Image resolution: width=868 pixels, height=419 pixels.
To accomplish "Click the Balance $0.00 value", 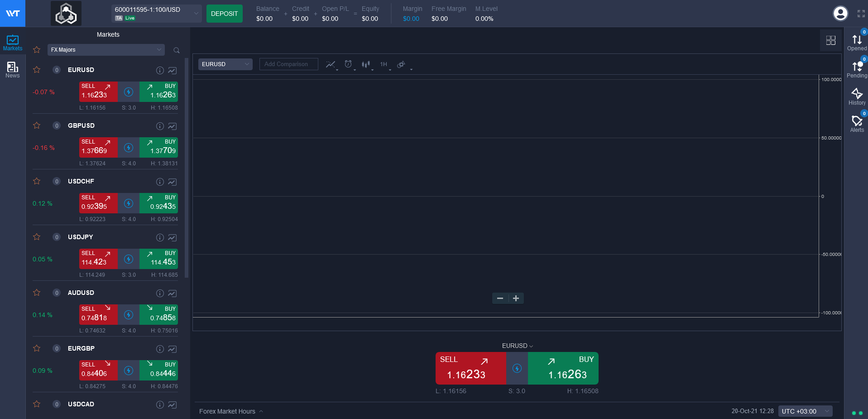I will click(264, 19).
